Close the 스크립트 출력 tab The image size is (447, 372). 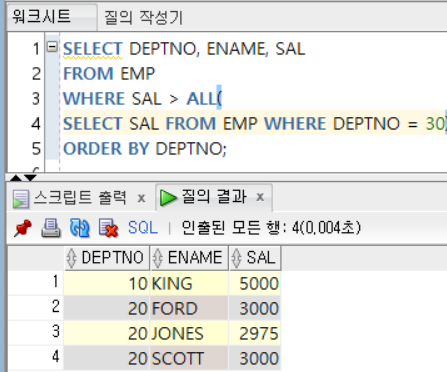[x=141, y=198]
